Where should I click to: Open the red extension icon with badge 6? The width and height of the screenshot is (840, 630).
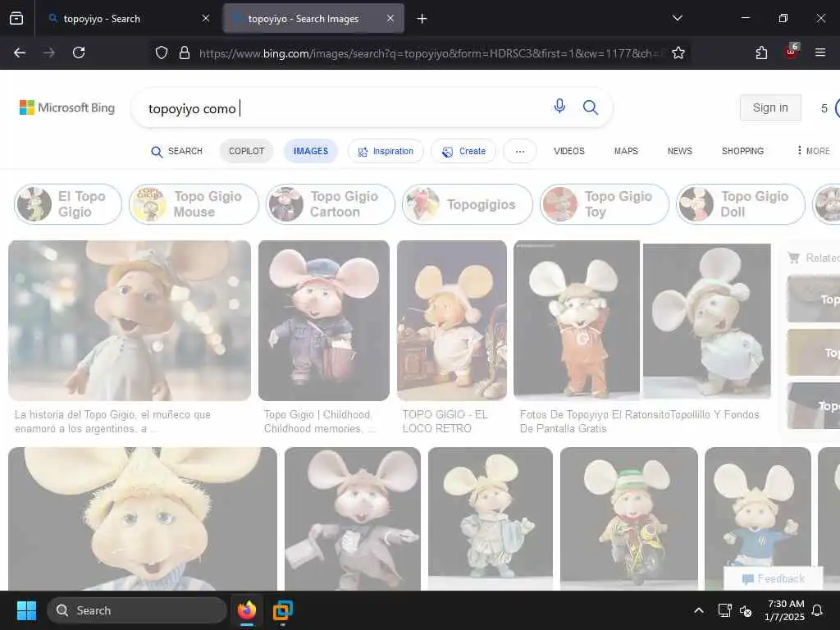pyautogui.click(x=792, y=52)
